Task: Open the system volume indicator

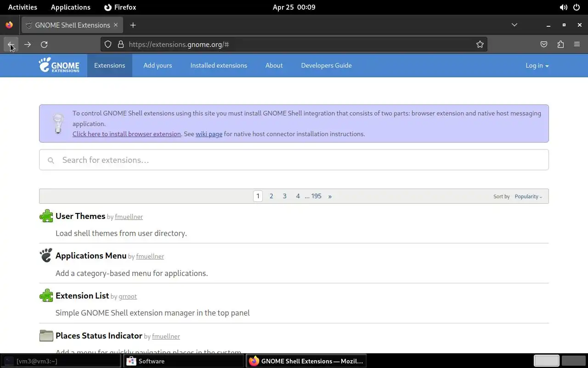Action: 563,7
